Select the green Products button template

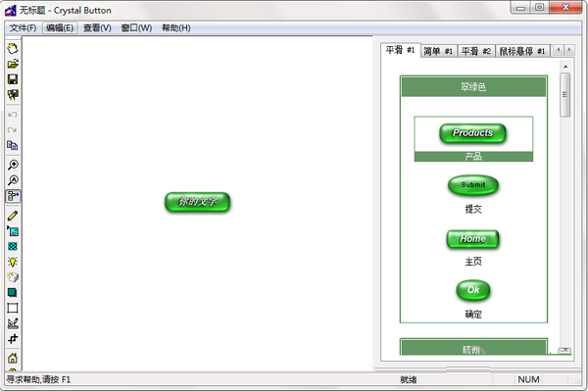tap(473, 133)
